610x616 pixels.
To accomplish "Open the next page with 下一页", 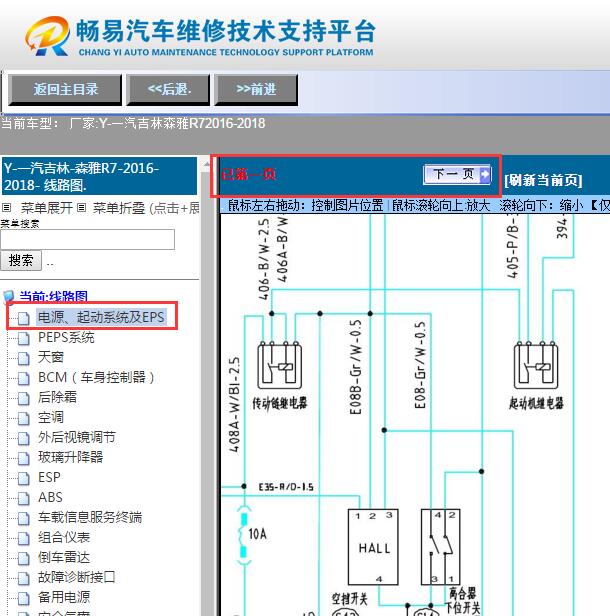I will click(457, 174).
